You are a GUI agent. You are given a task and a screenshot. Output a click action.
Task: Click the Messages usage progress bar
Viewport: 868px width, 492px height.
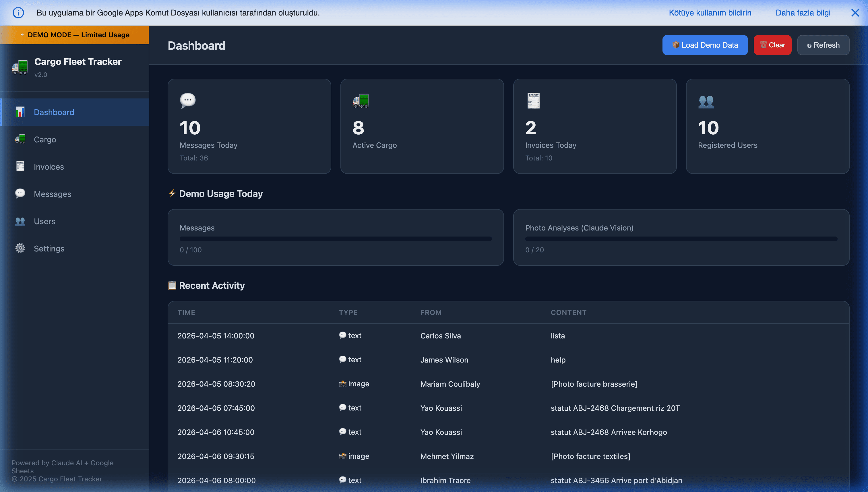[x=336, y=239]
